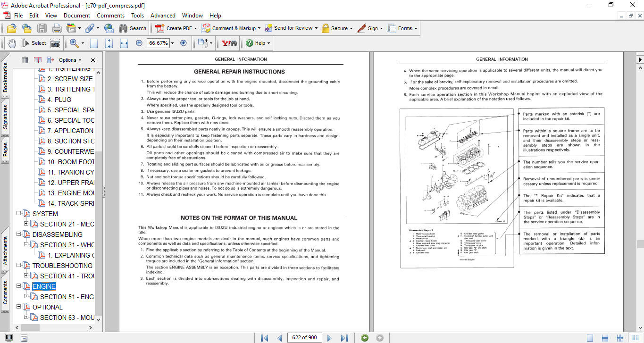Delete bookmark using trash can icon

[25, 60]
